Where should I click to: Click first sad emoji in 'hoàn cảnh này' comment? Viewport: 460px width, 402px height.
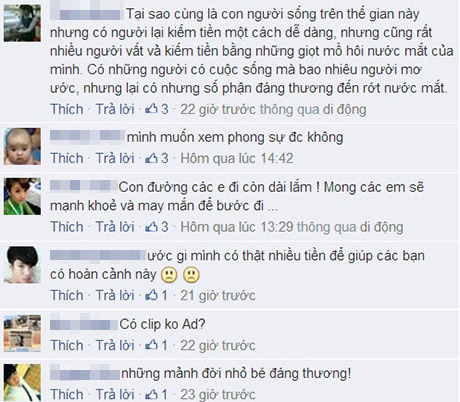point(169,275)
